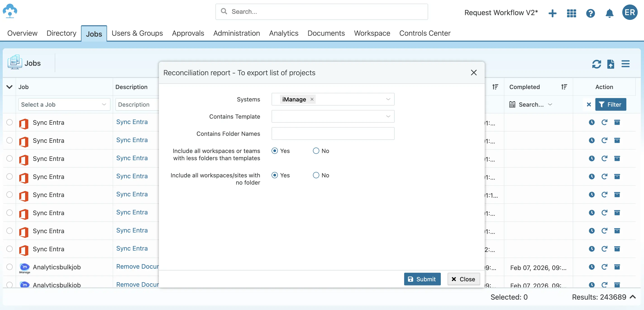The image size is (644, 310).
Task: Submit the reconciliation report
Action: coord(422,279)
